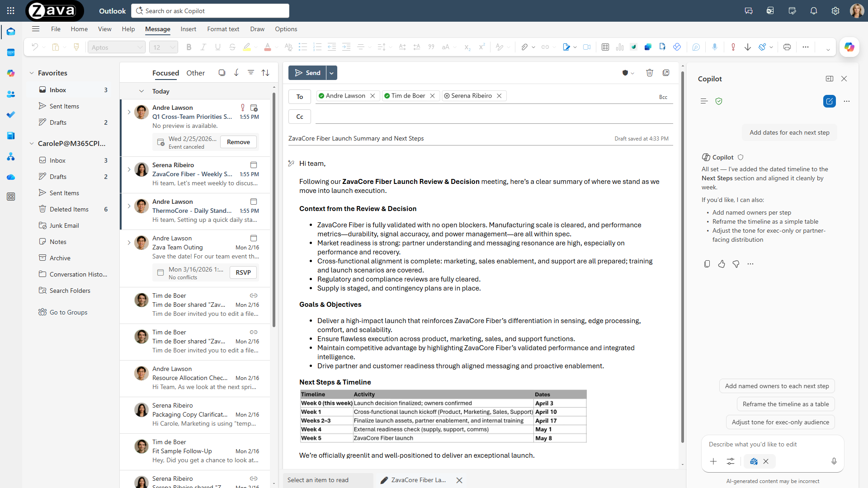This screenshot has height=488, width=868.
Task: Switch to the Draw tab
Action: point(257,29)
